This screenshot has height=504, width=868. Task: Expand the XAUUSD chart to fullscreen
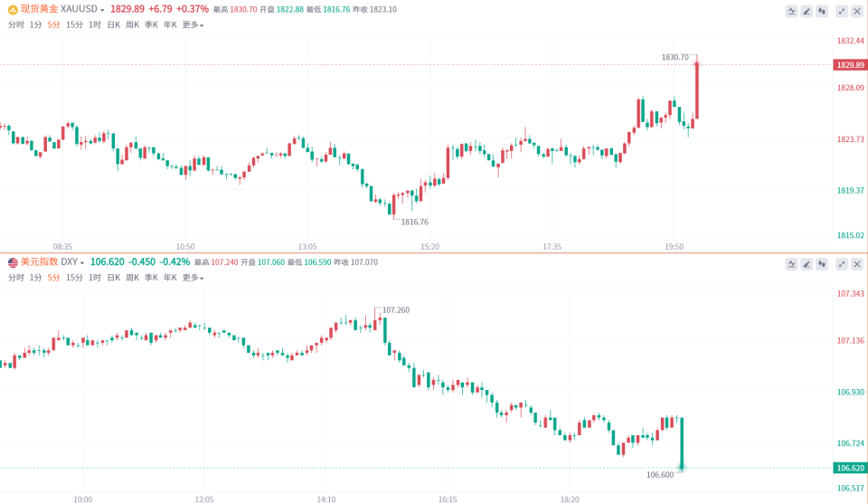(x=842, y=11)
